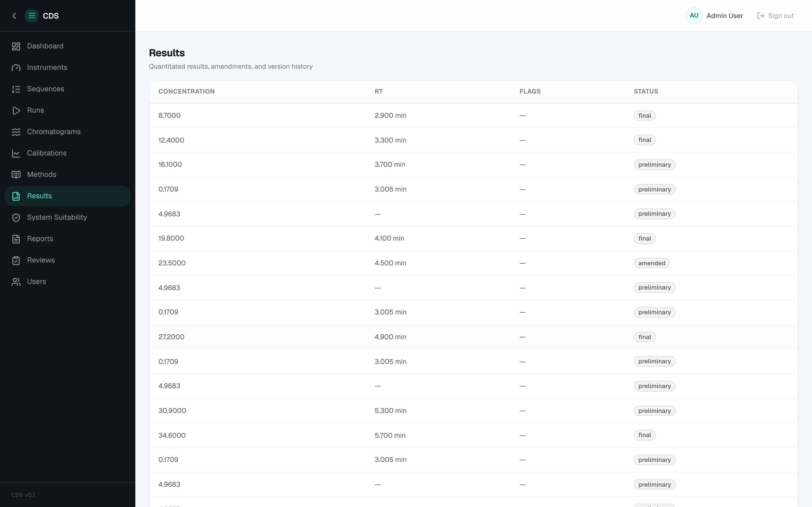Click the CDS wave logo
Viewport: 812px width, 507px height.
coord(32,16)
